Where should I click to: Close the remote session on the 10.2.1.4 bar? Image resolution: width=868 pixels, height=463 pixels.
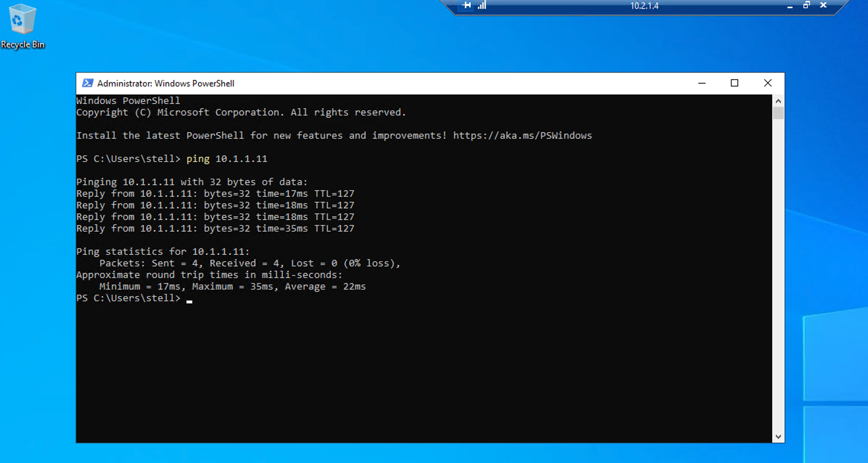click(823, 5)
